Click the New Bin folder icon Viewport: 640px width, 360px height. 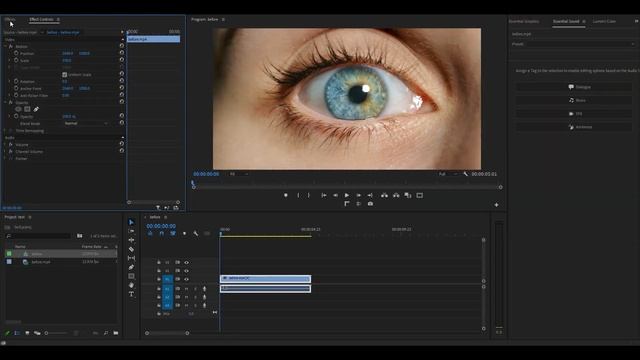pos(116,333)
